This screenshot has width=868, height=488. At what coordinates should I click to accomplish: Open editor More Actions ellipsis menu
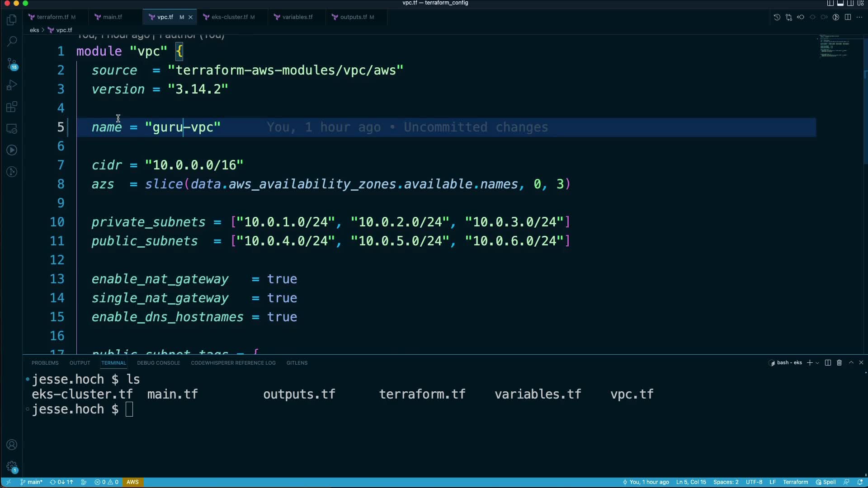coord(859,17)
